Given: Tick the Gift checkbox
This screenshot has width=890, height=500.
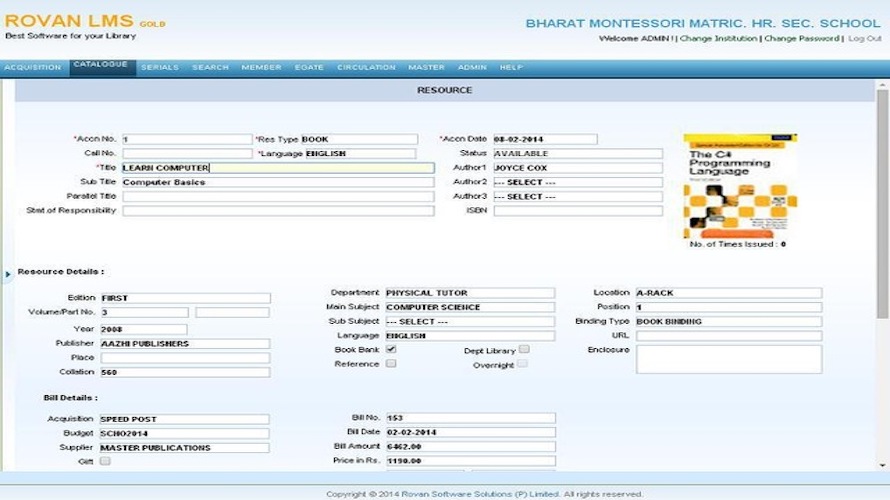Looking at the screenshot, I should point(105,461).
